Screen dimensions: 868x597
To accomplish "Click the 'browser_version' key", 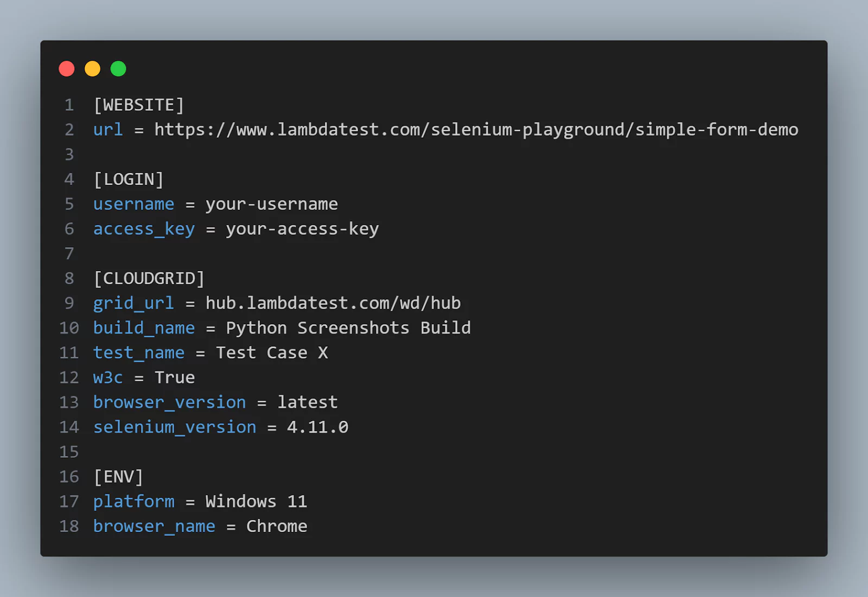I will [x=169, y=402].
